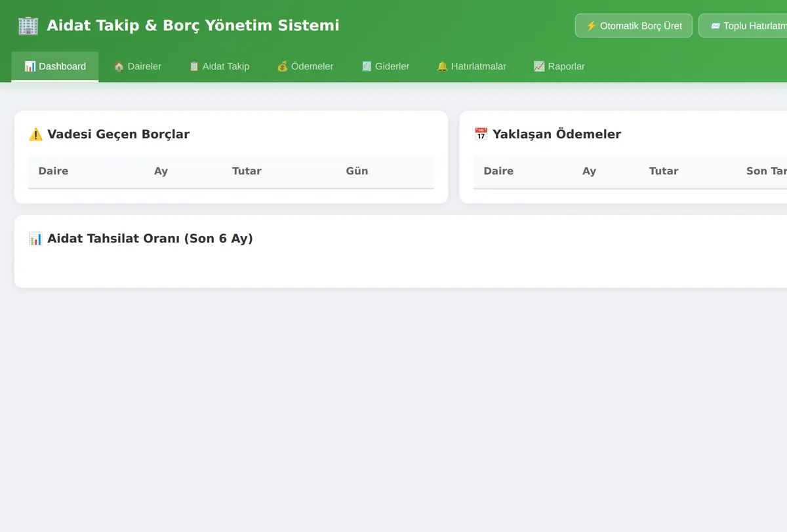Open the Raporlar tab

559,67
